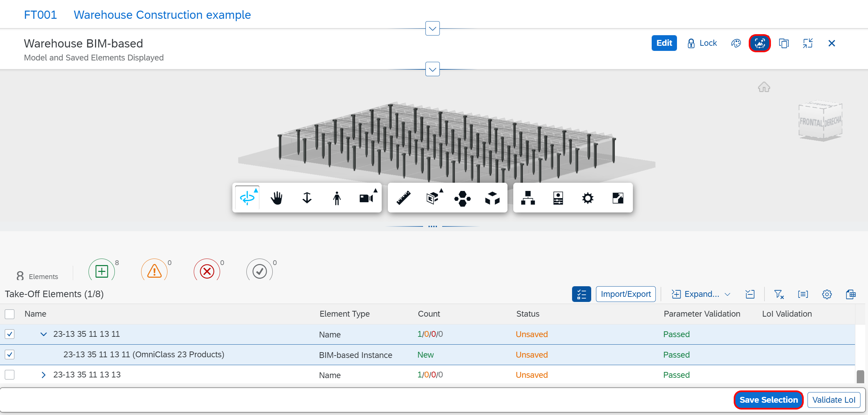Exit full screen with collapse arrows icon
This screenshot has height=415, width=868.
click(x=808, y=43)
